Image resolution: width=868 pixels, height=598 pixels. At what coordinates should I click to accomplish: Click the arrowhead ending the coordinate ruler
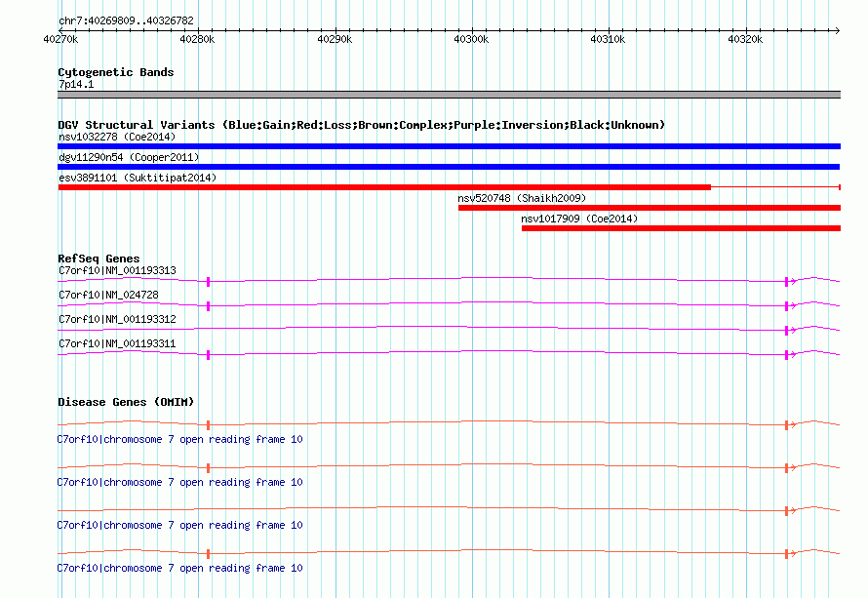pyautogui.click(x=837, y=30)
